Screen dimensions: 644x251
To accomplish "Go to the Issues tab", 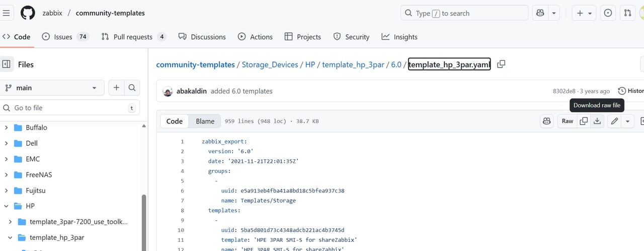I will [63, 37].
